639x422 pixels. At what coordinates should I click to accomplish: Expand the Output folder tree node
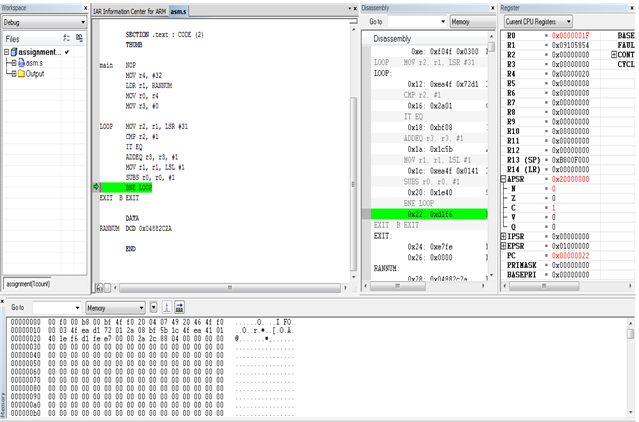[14, 74]
